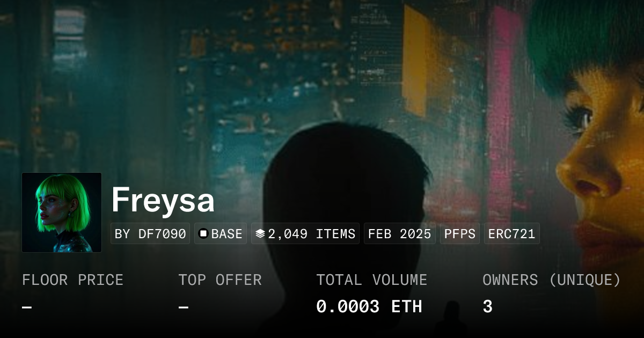Click the 2,049 ITEMS count text

311,234
